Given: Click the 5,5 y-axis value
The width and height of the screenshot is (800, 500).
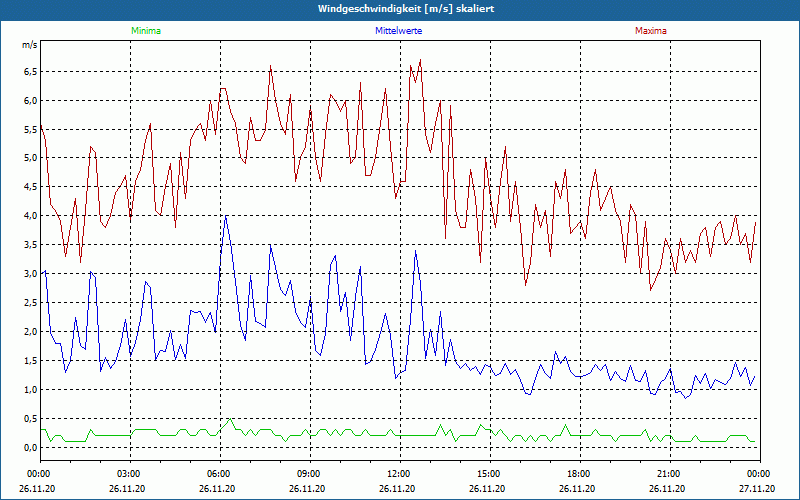Looking at the screenshot, I should pyautogui.click(x=31, y=130).
